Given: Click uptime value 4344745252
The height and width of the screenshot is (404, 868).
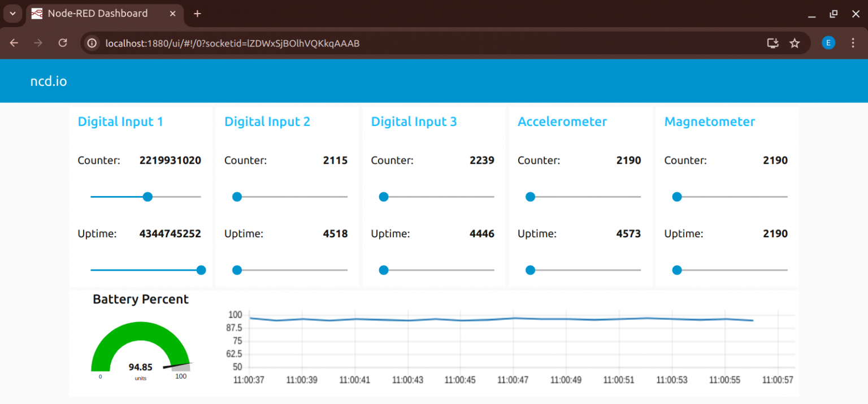Looking at the screenshot, I should 170,233.
